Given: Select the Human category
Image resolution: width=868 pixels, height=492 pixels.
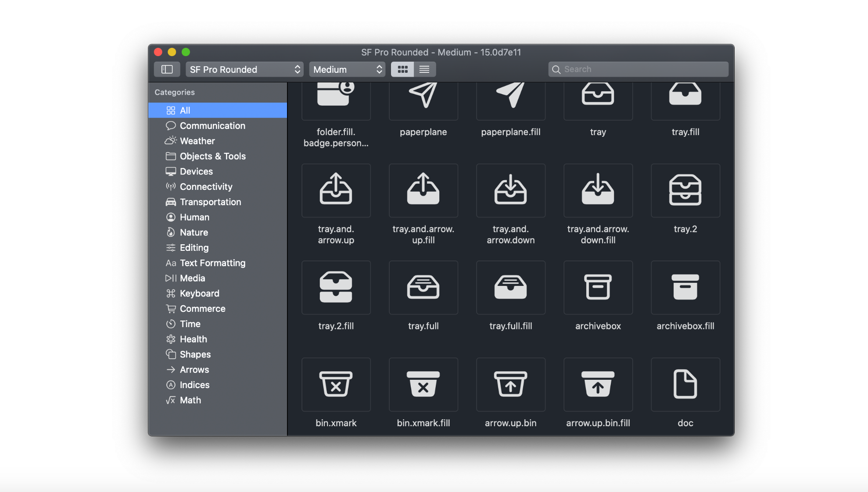Looking at the screenshot, I should 218,217.
